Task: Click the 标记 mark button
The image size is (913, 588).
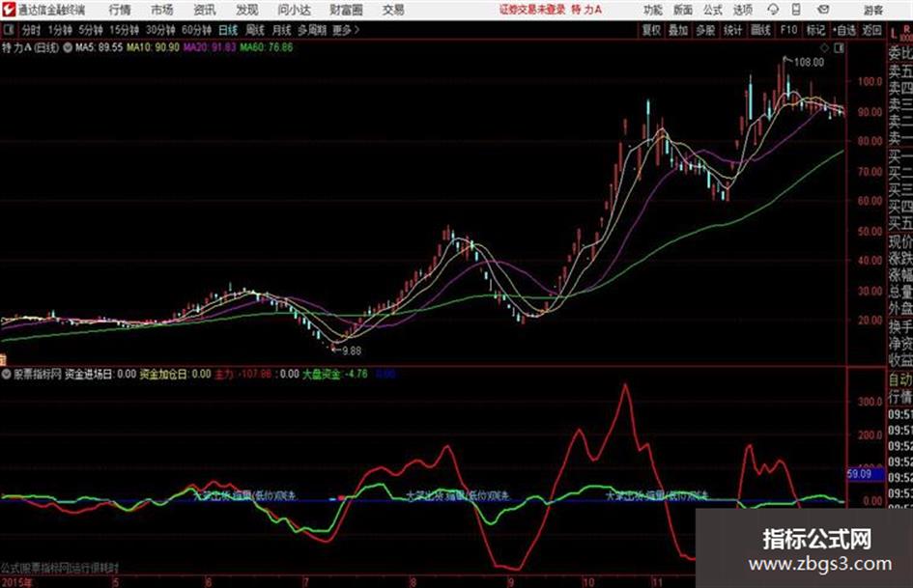Action: [x=815, y=30]
